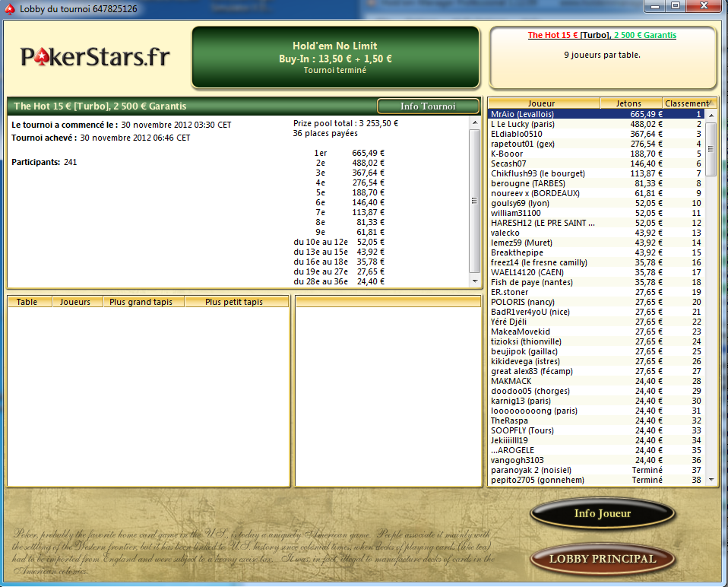Select player pepito2705 (gonnehem)
Image resolution: width=728 pixels, height=587 pixels.
pos(597,481)
